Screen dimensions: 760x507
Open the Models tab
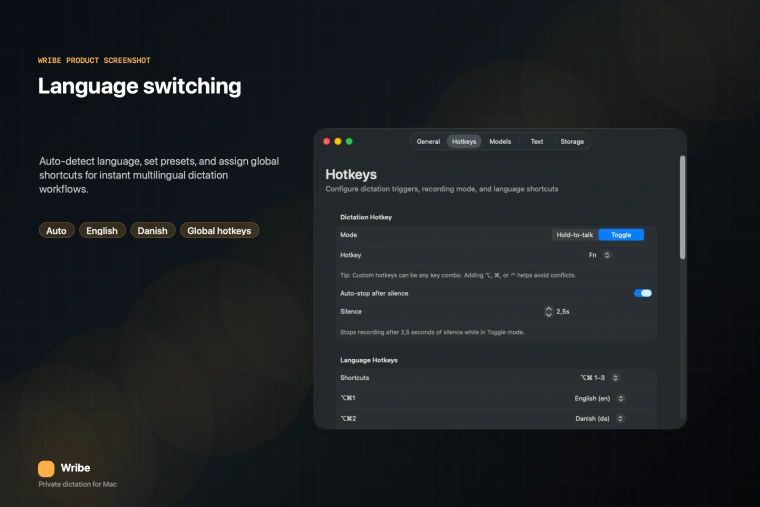(500, 142)
